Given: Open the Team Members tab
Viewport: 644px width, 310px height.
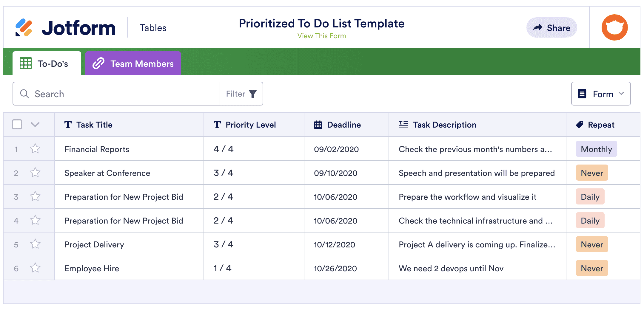Looking at the screenshot, I should click(133, 63).
